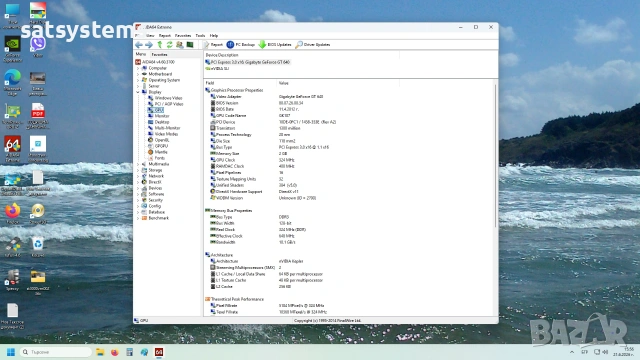Click the green Refresh arrows icon
Viewport: 640px width, 360px height.
coord(169,44)
